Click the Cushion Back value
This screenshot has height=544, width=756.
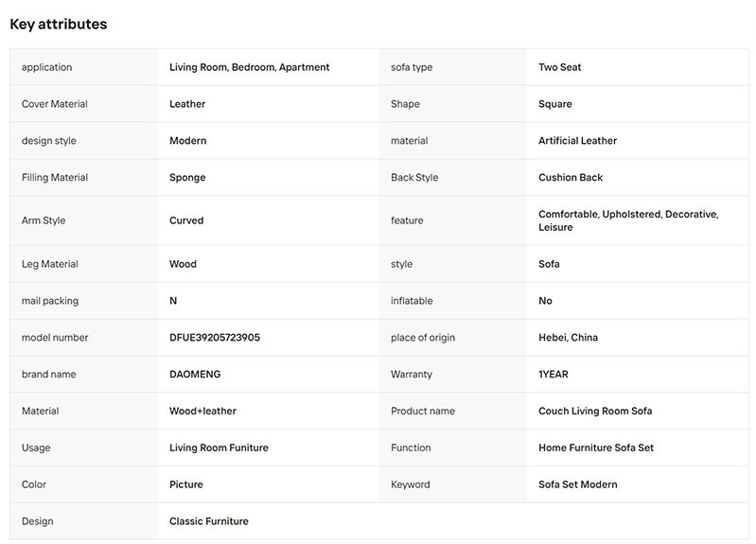coord(571,178)
